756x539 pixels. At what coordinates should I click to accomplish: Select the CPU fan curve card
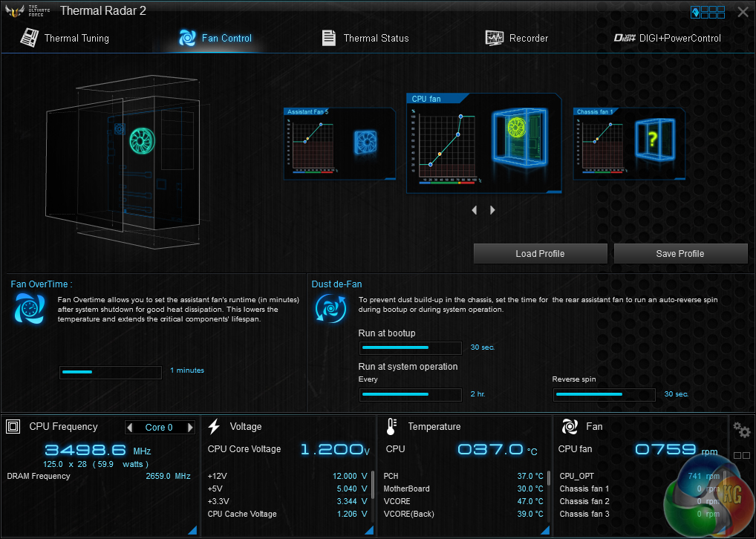[x=484, y=143]
